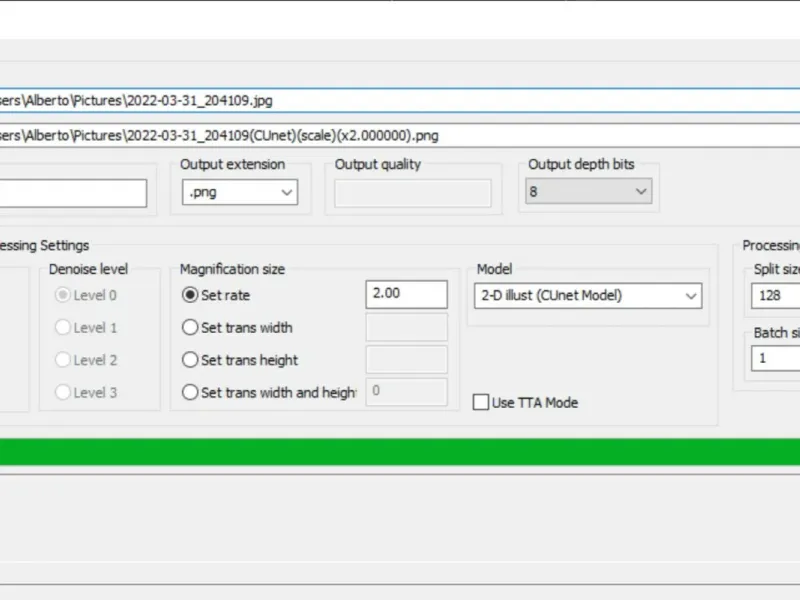
Task: Click the Magnification size group label
Action: coord(232,269)
